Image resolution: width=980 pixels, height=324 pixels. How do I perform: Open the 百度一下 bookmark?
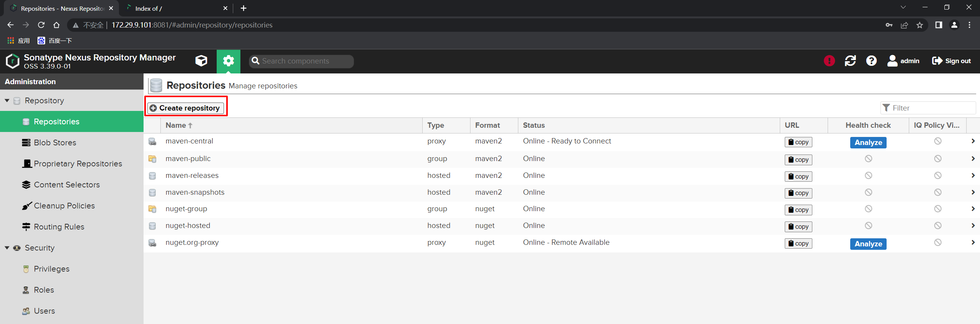(x=55, y=41)
